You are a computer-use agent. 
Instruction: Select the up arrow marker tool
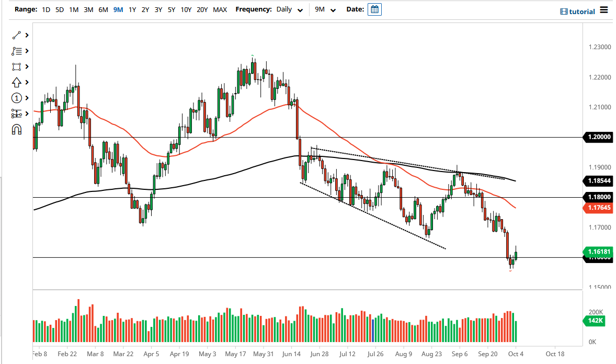click(17, 83)
